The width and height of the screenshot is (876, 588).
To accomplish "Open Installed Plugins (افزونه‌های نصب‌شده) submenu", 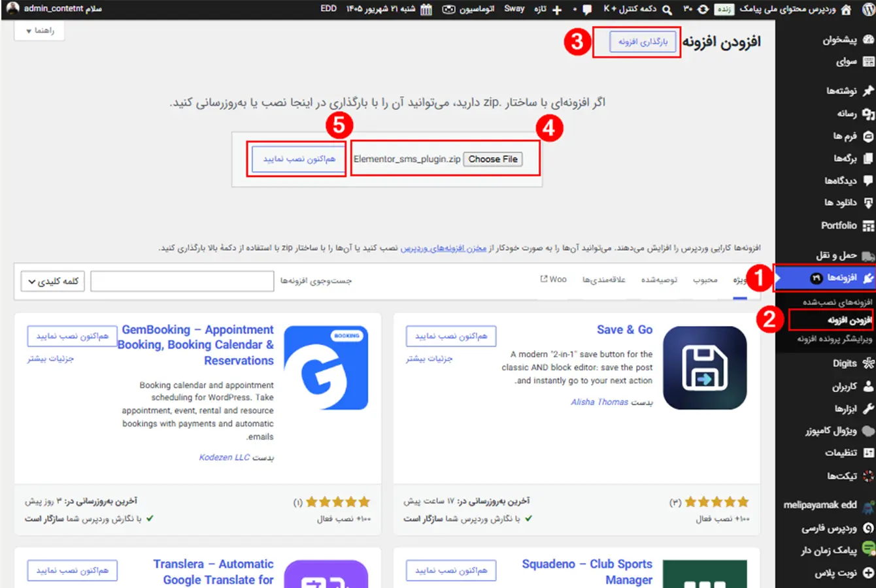I will [x=837, y=302].
